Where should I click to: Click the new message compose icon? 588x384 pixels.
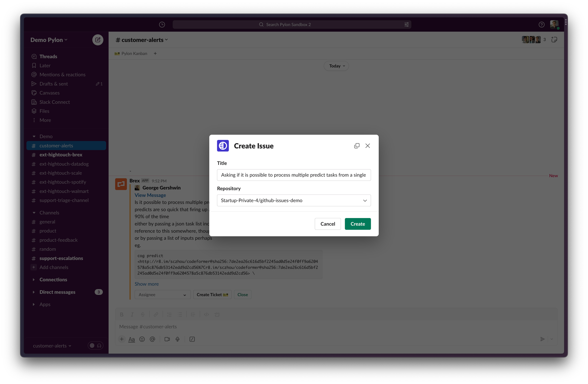[x=97, y=40]
